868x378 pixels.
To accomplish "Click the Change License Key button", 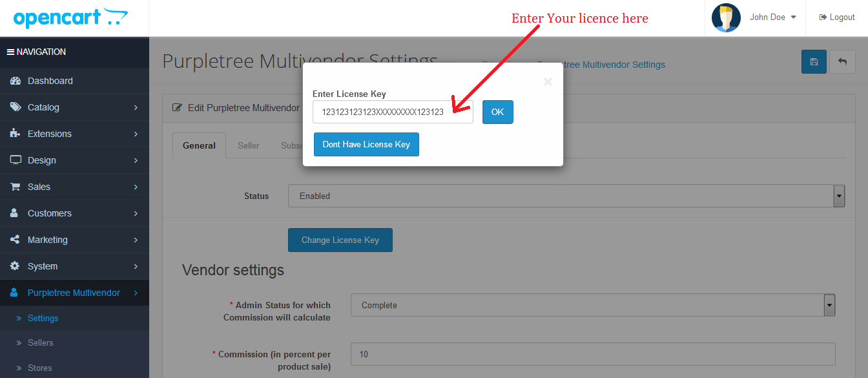I will (340, 240).
